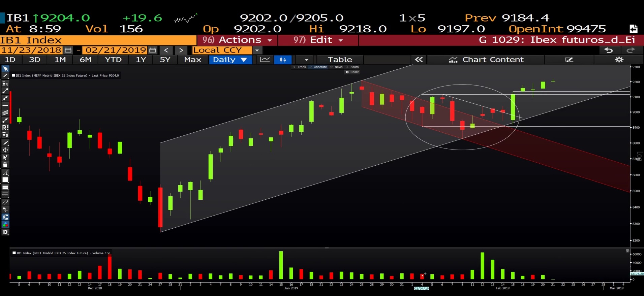
Task: Click the fill color white swatch
Action: 5,180
